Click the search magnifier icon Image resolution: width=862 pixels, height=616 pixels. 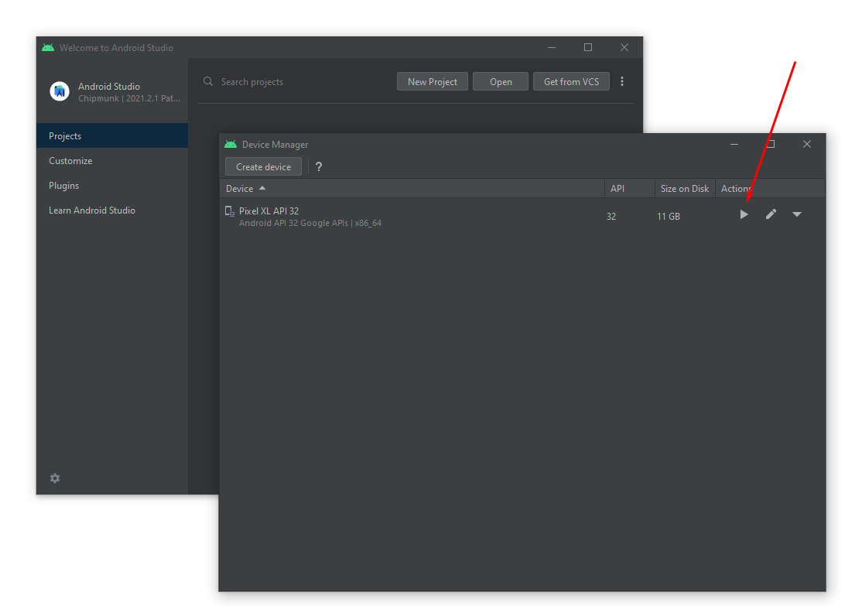coord(208,81)
